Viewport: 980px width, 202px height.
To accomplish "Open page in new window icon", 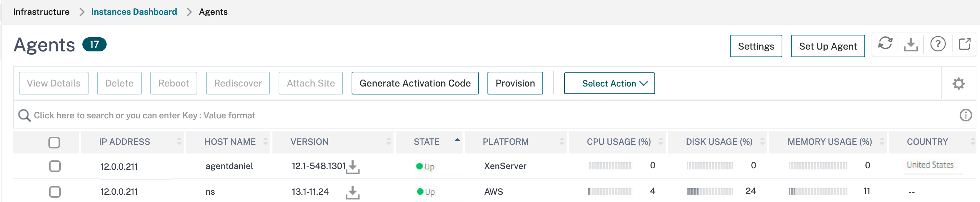I will 964,44.
